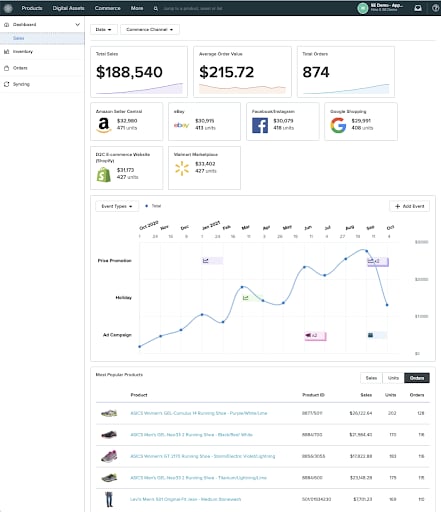
Task: Open the app logo in the top-left corner
Action: coord(8,8)
